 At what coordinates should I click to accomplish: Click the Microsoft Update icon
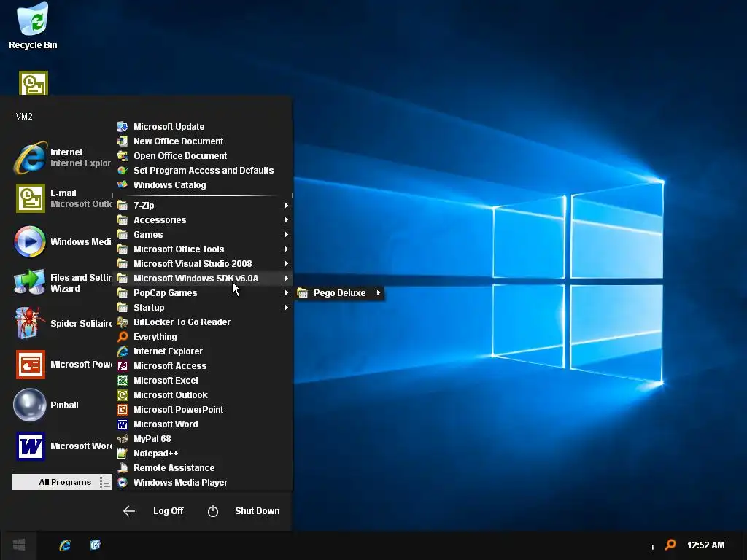pyautogui.click(x=123, y=127)
